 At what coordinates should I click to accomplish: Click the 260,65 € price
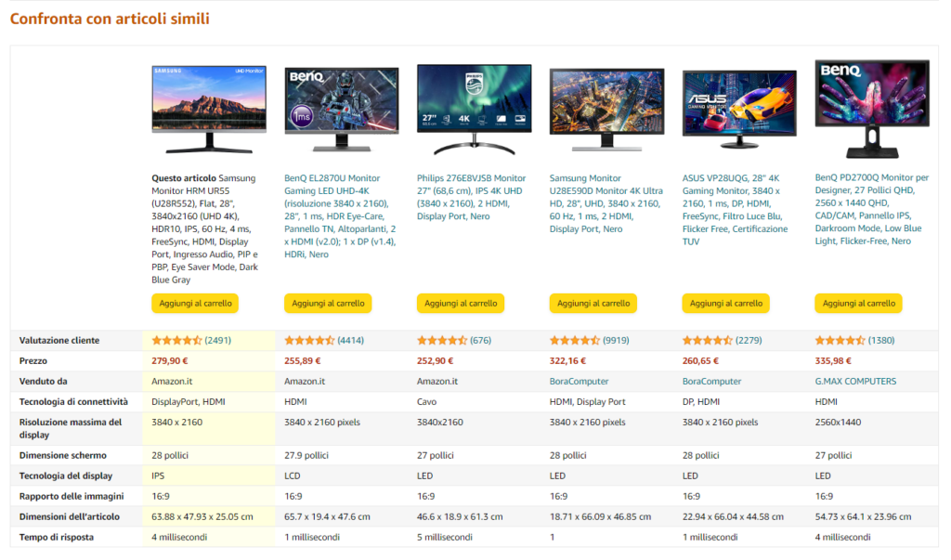click(700, 361)
